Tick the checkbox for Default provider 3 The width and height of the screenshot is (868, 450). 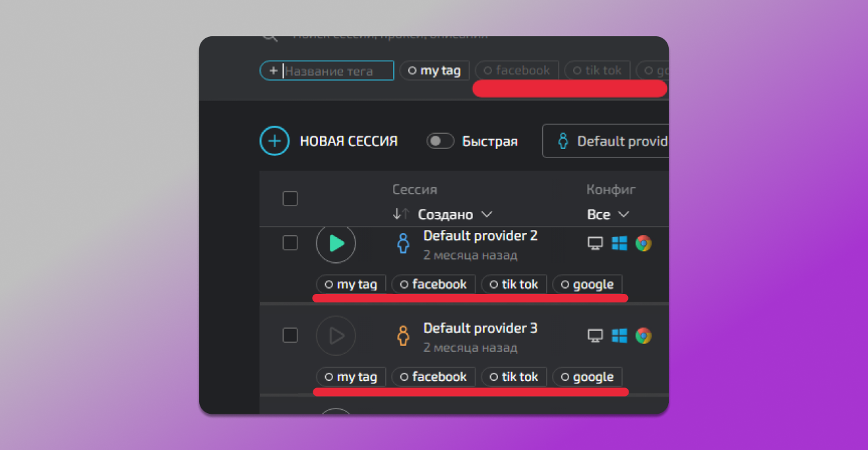[x=290, y=335]
